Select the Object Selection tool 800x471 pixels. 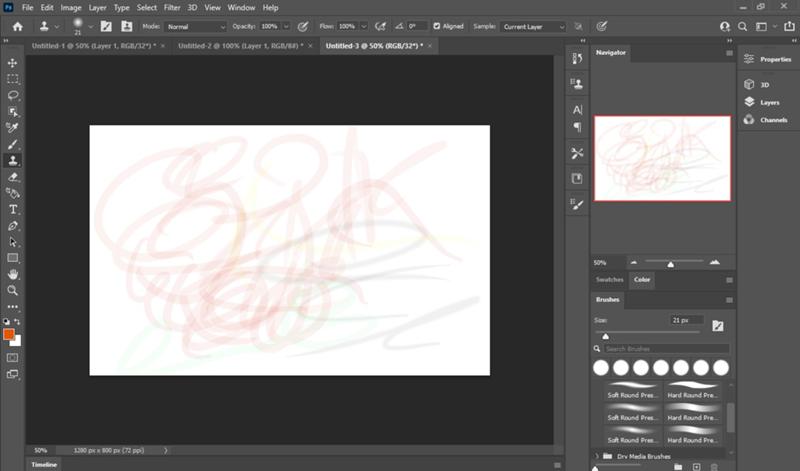click(13, 112)
